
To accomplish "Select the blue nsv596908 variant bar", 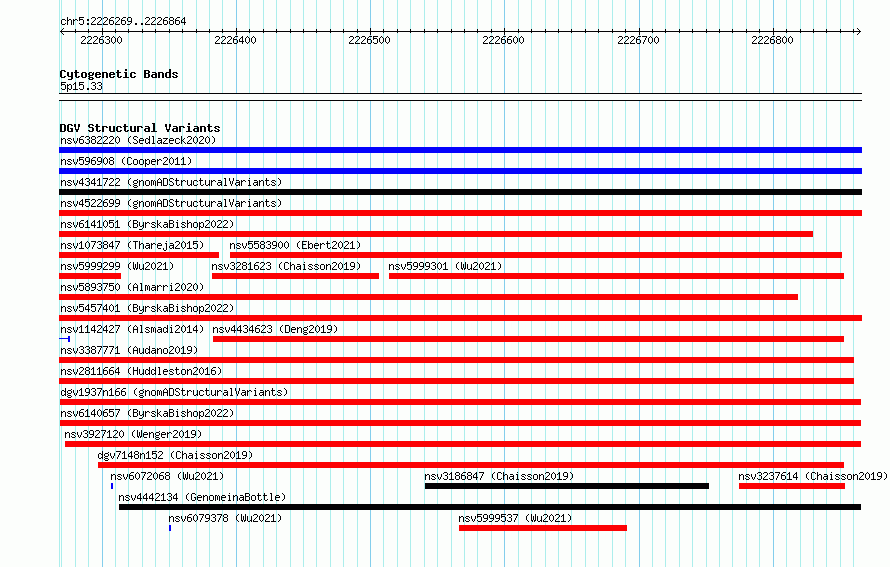I will click(x=460, y=171).
